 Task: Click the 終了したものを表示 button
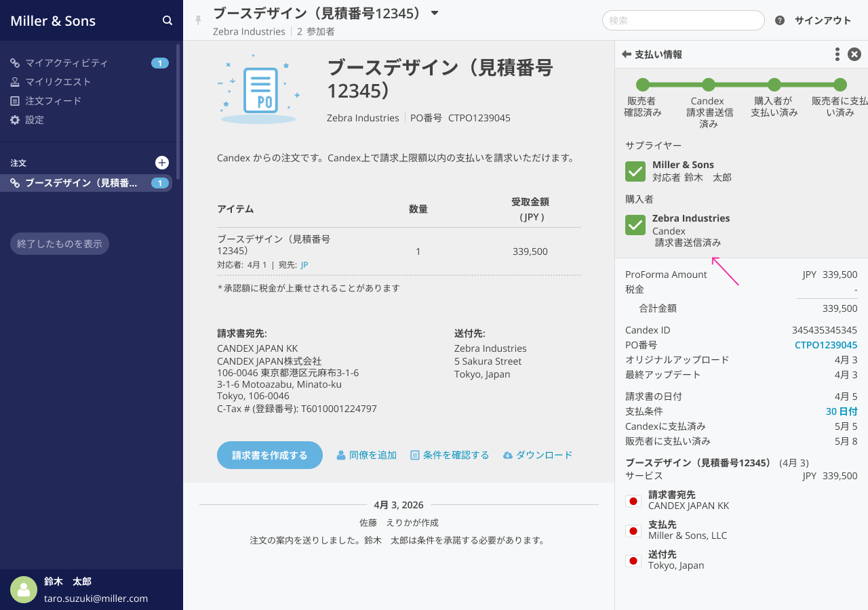[x=60, y=244]
